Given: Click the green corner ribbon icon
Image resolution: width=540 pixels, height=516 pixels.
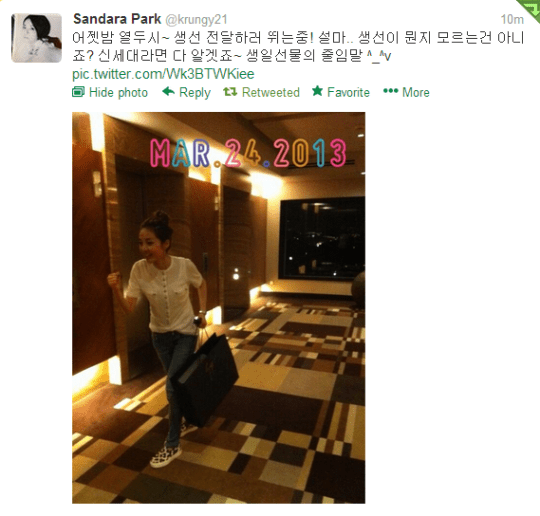Looking at the screenshot, I should pyautogui.click(x=529, y=9).
